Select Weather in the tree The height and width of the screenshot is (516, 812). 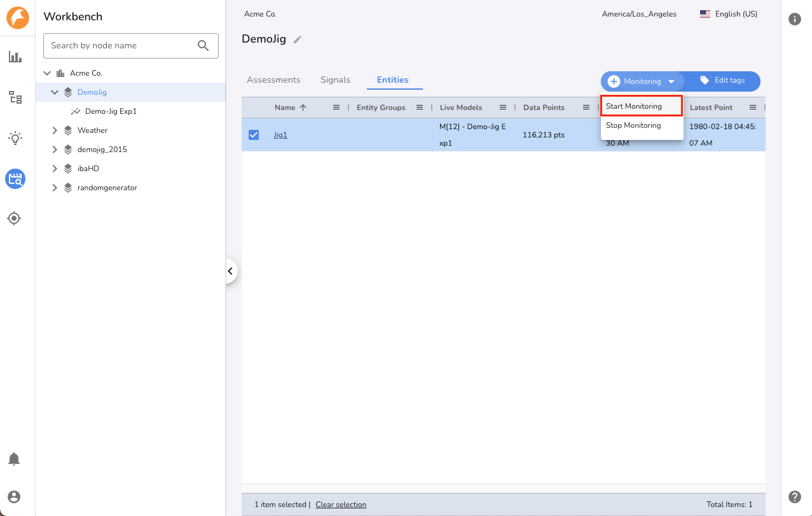click(93, 130)
